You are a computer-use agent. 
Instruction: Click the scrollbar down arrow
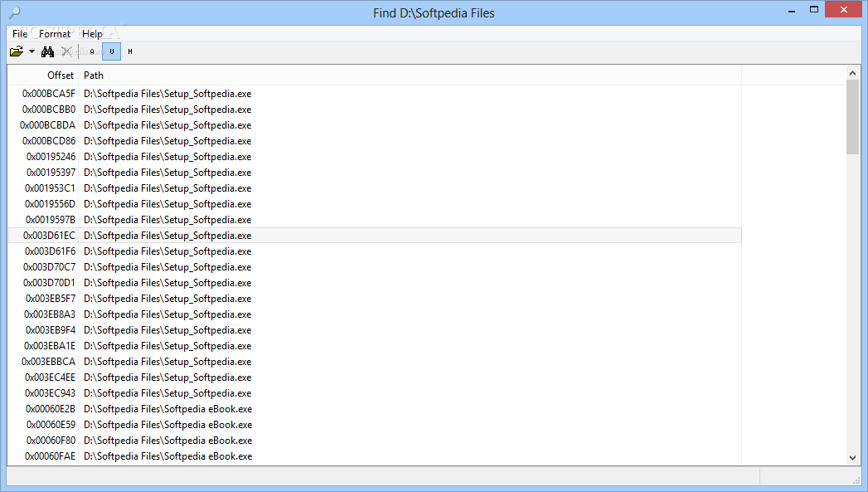tap(852, 458)
